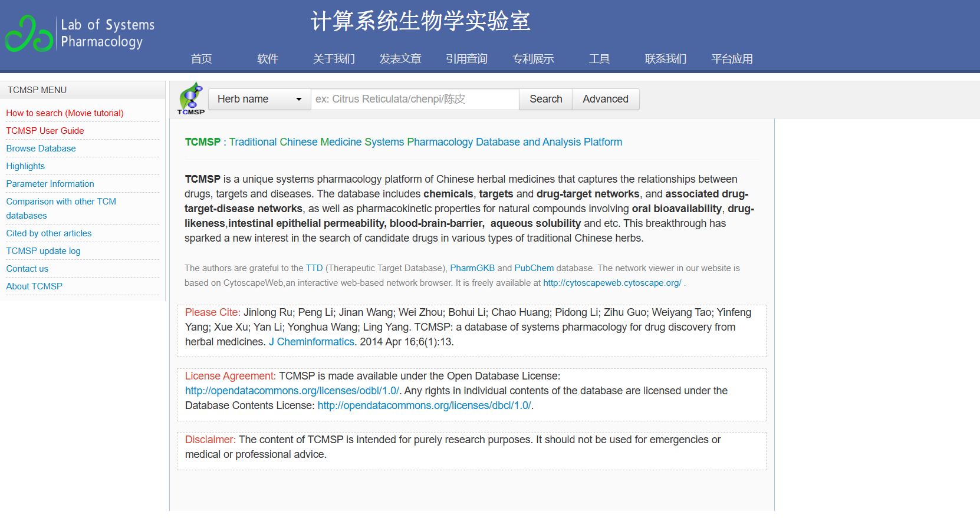This screenshot has width=980, height=518.
Task: Click the TCMSP platform title heading
Action: click(403, 142)
